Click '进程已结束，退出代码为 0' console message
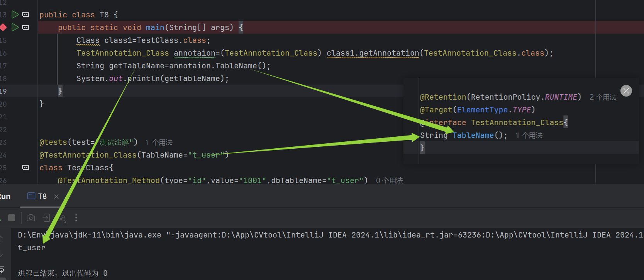This screenshot has height=280, width=644. point(63,273)
